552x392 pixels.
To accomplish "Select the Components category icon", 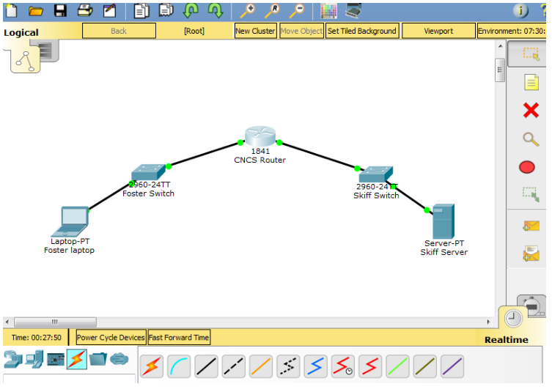I will [56, 360].
